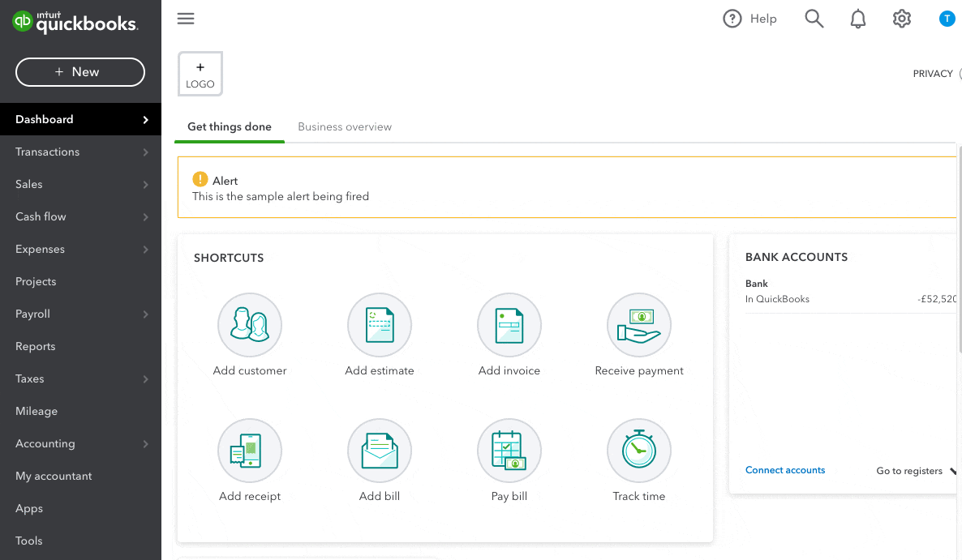Open the search magnifier icon
The height and width of the screenshot is (560, 962).
click(814, 19)
